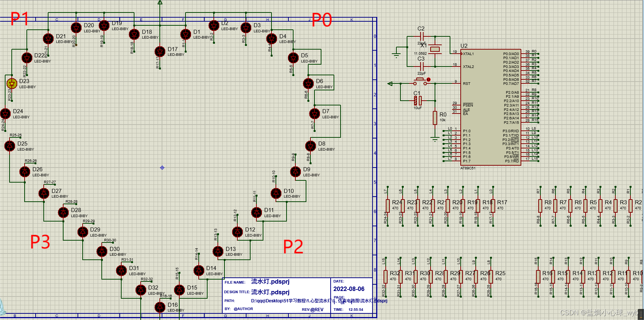Select the resistor R5 body

[x=585, y=206]
